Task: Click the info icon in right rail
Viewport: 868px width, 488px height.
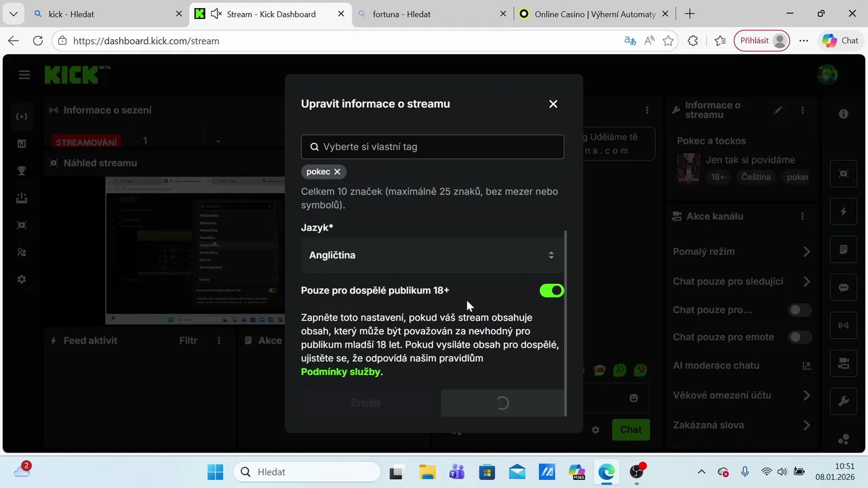Action: click(x=844, y=114)
